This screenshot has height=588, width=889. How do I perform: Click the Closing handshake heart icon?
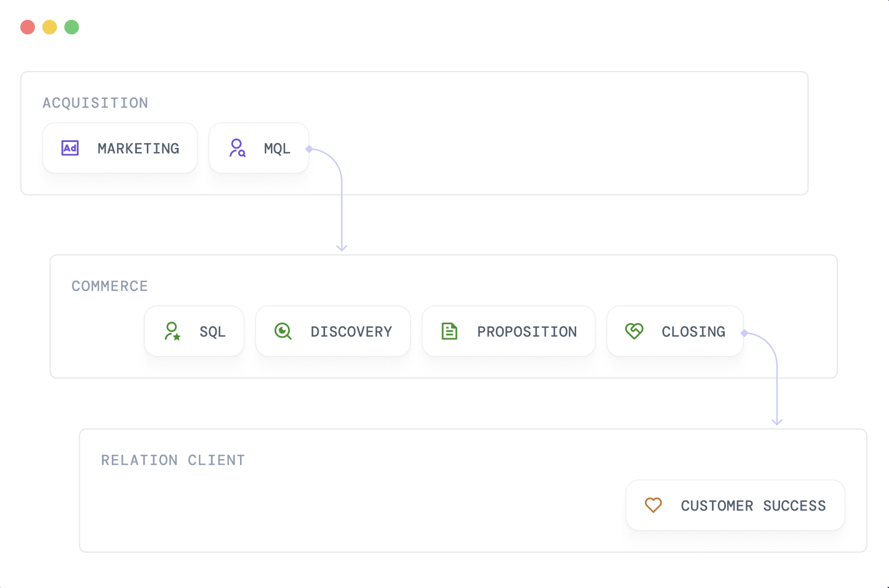634,331
